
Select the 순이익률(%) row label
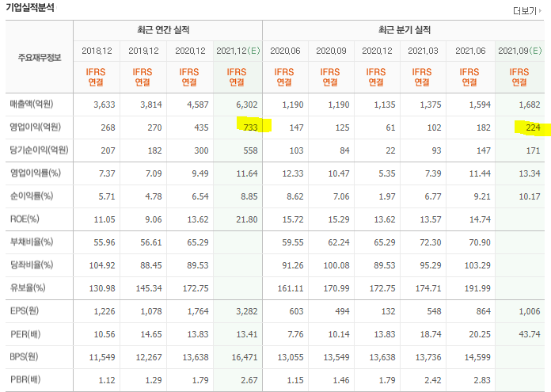tap(32, 196)
